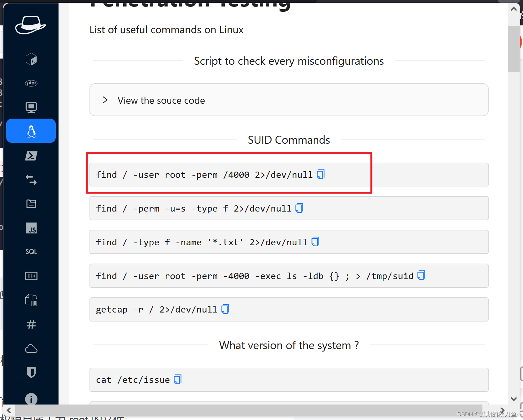
Task: Copy the find '*.txt' command
Action: 316,242
